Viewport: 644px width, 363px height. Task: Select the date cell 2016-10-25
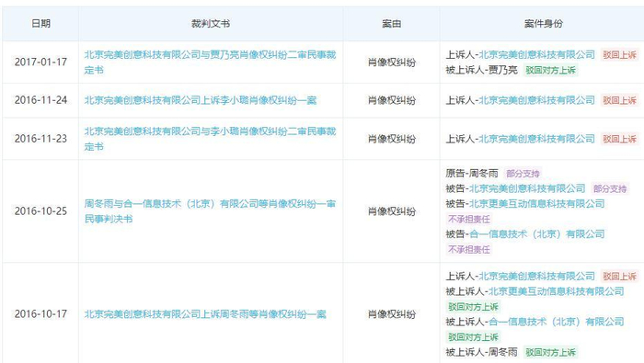pyautogui.click(x=40, y=211)
